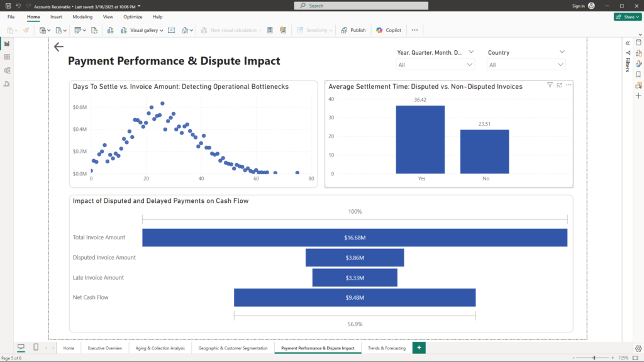
Task: Go to the Trends & Forecasting page tab
Action: click(386, 348)
